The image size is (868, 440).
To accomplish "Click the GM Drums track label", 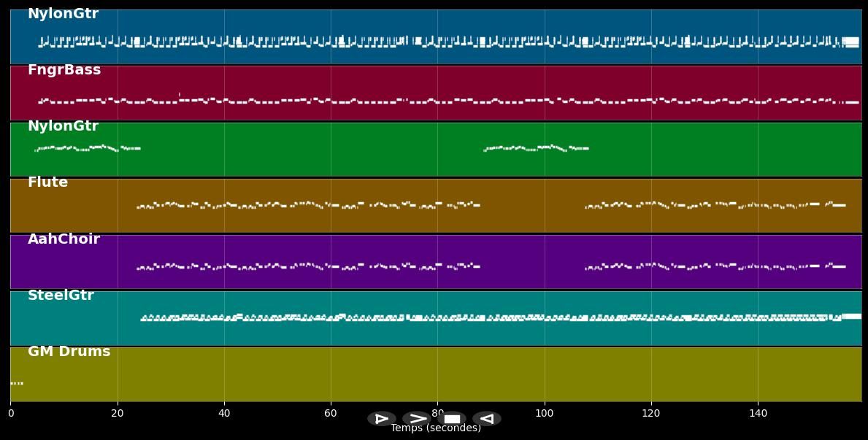I will point(69,352).
